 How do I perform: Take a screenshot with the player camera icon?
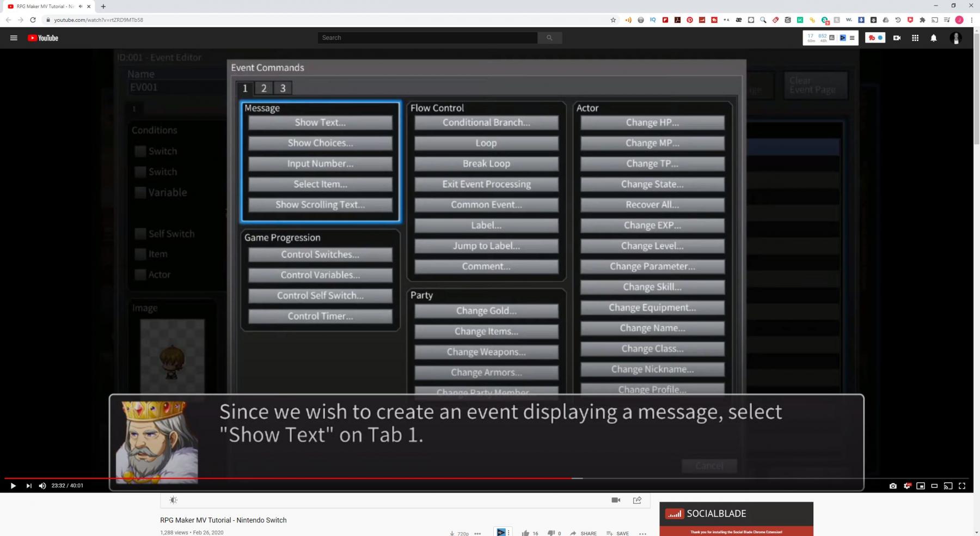(893, 486)
